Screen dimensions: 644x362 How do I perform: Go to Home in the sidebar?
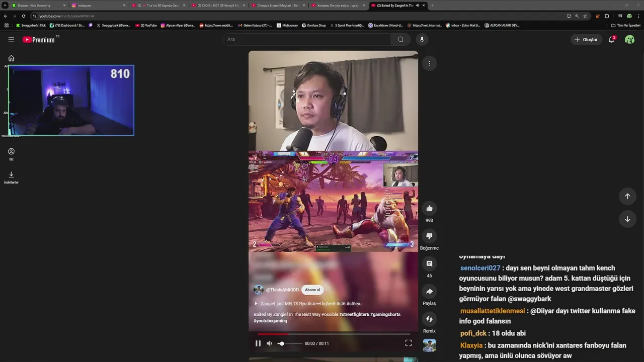11,58
